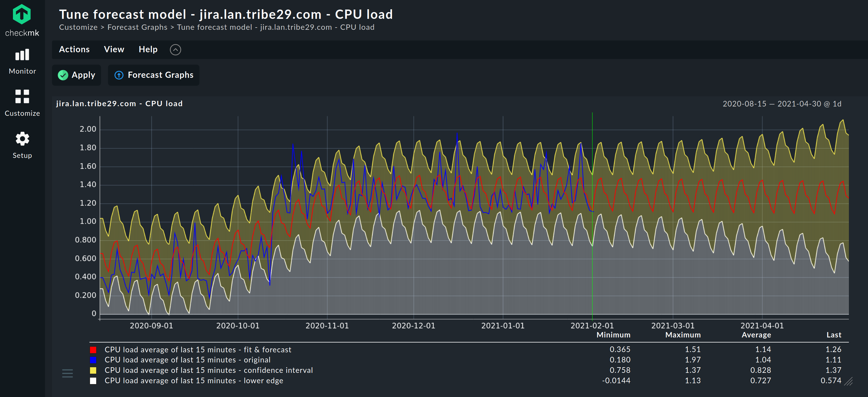Click the green Apply checkmark icon
Screen dimensions: 868x397
pos(63,75)
